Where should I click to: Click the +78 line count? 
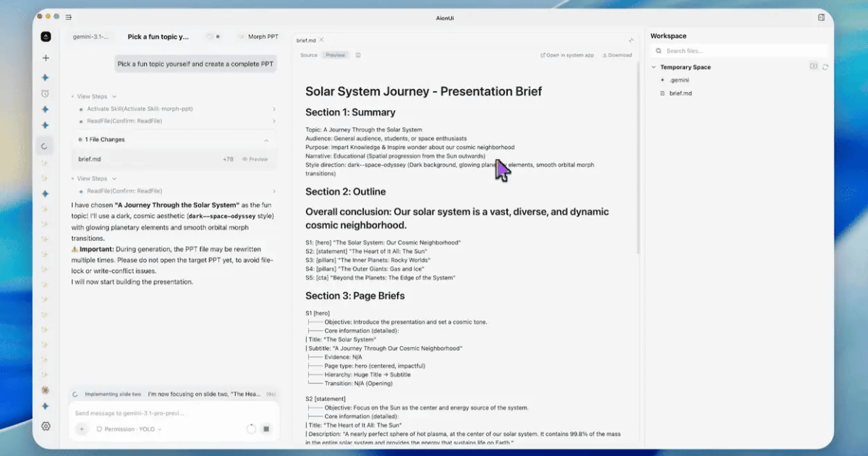(x=228, y=159)
